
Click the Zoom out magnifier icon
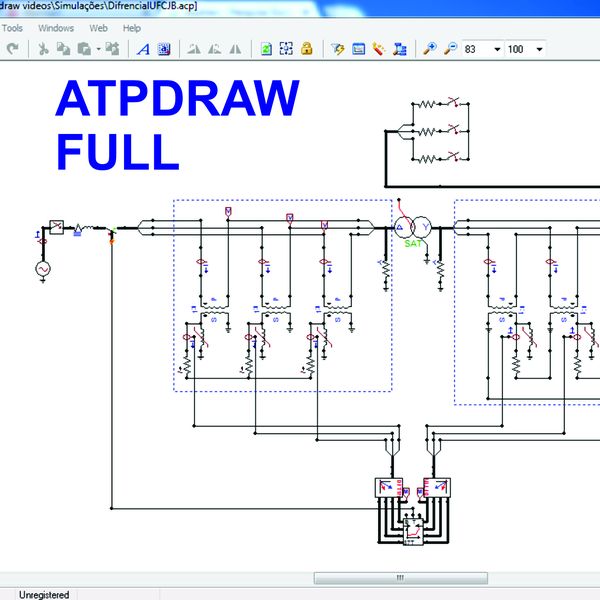[x=451, y=49]
